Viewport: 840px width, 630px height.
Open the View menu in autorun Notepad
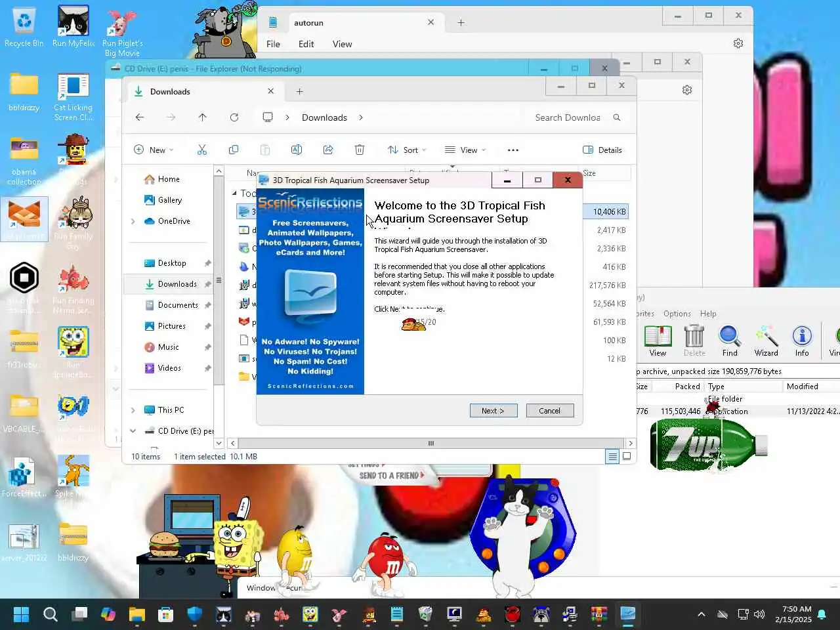(x=342, y=44)
